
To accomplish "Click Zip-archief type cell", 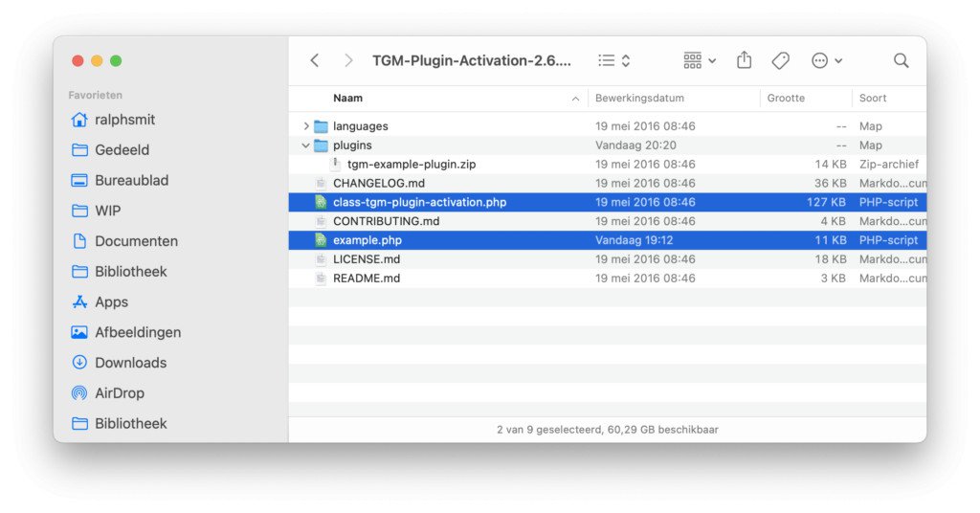I will [889, 165].
